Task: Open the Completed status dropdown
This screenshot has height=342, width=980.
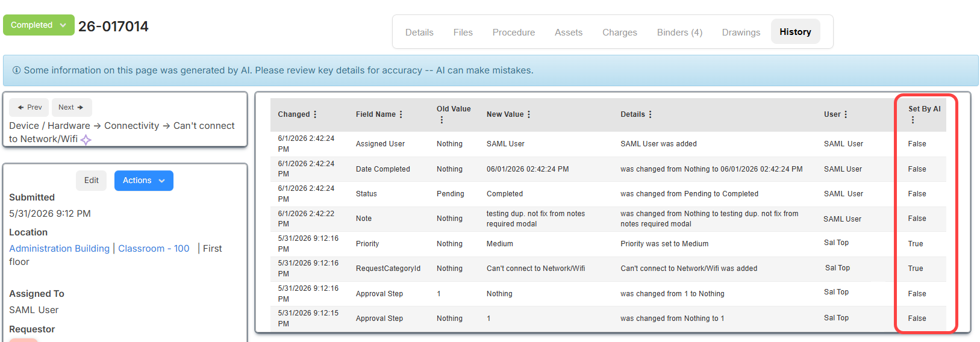Action: pos(39,25)
